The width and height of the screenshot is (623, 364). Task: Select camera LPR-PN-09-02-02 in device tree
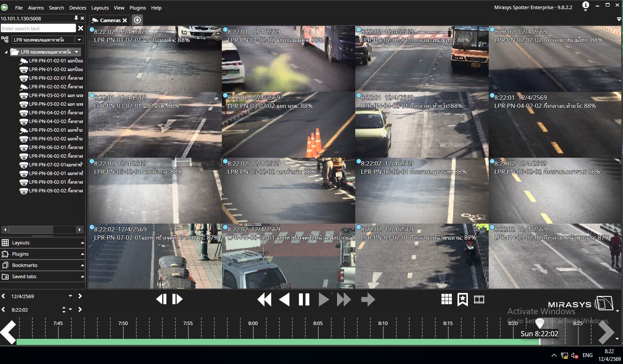pos(51,191)
